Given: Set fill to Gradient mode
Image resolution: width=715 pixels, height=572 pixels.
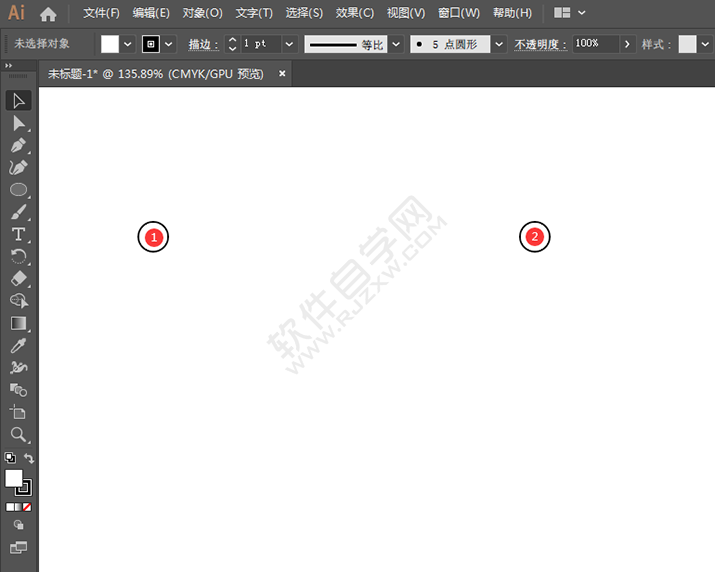Looking at the screenshot, I should [x=18, y=507].
